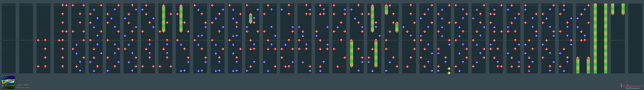Click the measure 52 number label
The height and width of the screenshot is (90, 644).
436,40
